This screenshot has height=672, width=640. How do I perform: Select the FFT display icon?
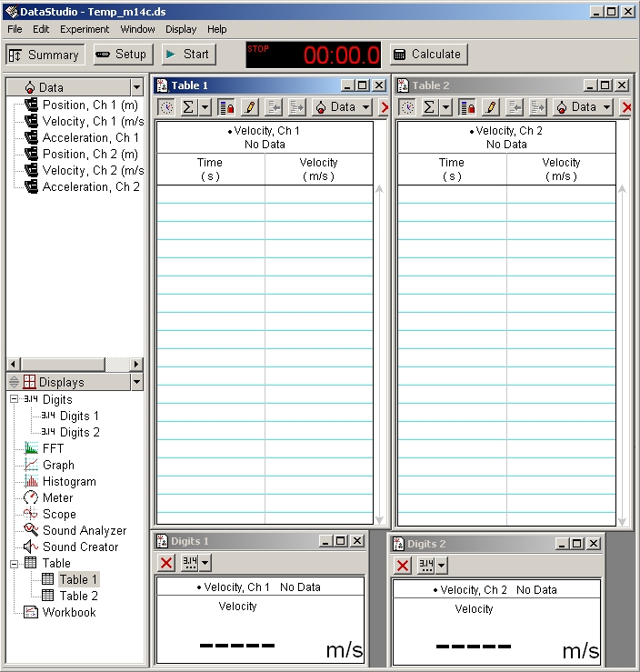tap(31, 448)
